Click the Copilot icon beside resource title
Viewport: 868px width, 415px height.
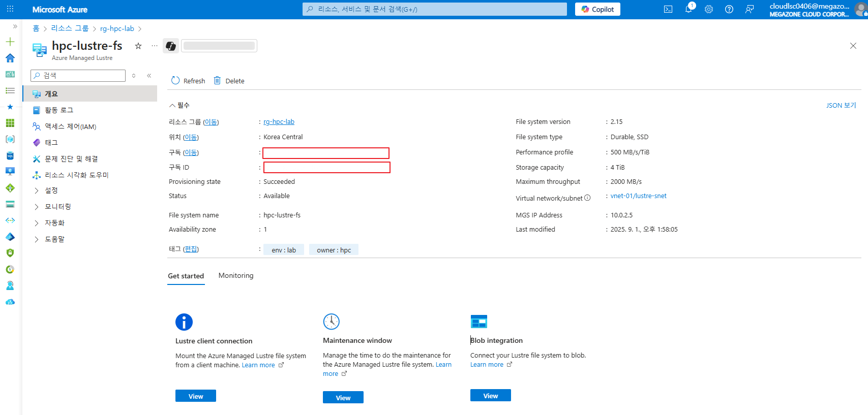coord(171,46)
